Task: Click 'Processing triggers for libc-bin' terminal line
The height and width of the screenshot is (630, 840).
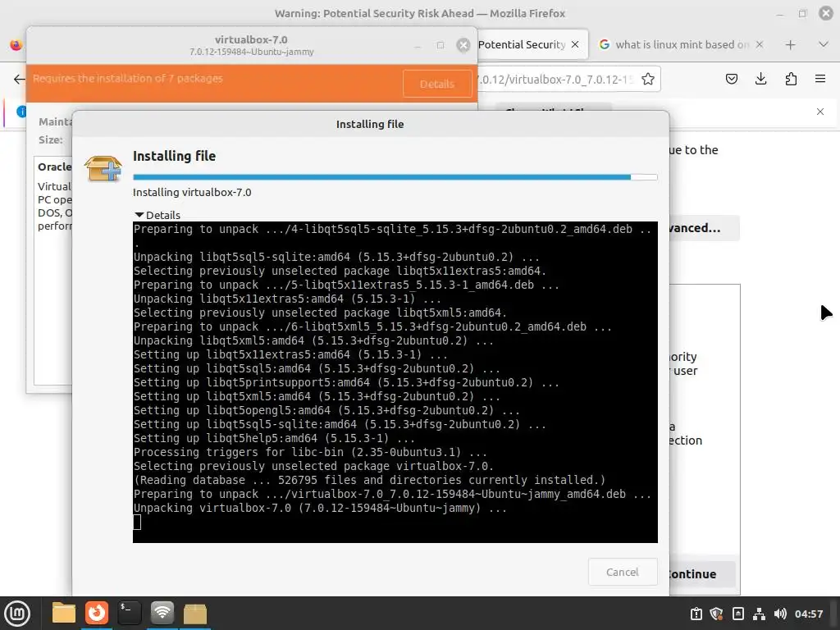Action: coord(310,452)
